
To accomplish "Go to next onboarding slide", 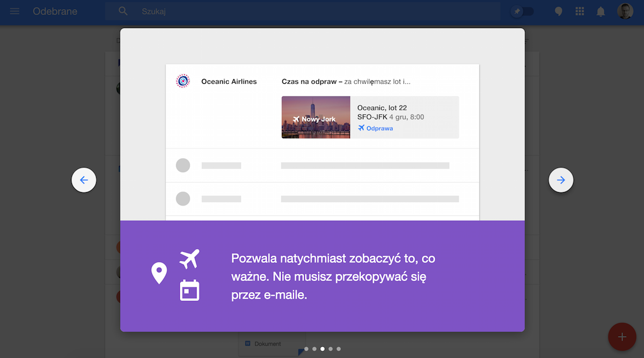I will point(561,180).
